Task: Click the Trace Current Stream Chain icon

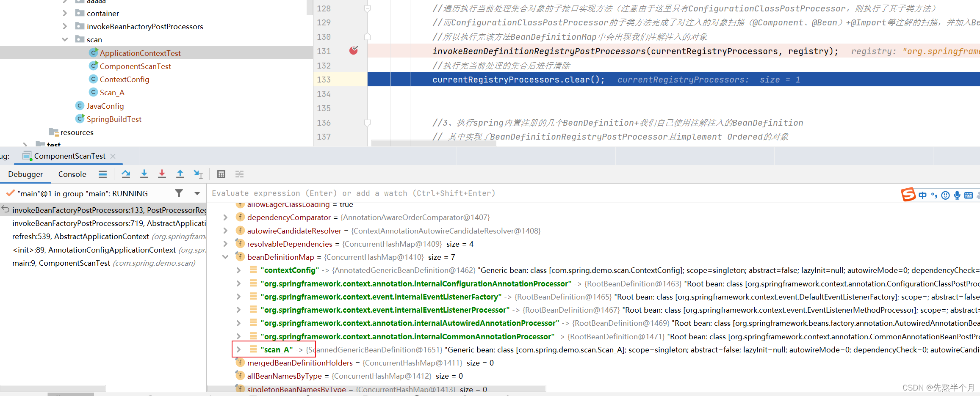Action: pos(239,174)
